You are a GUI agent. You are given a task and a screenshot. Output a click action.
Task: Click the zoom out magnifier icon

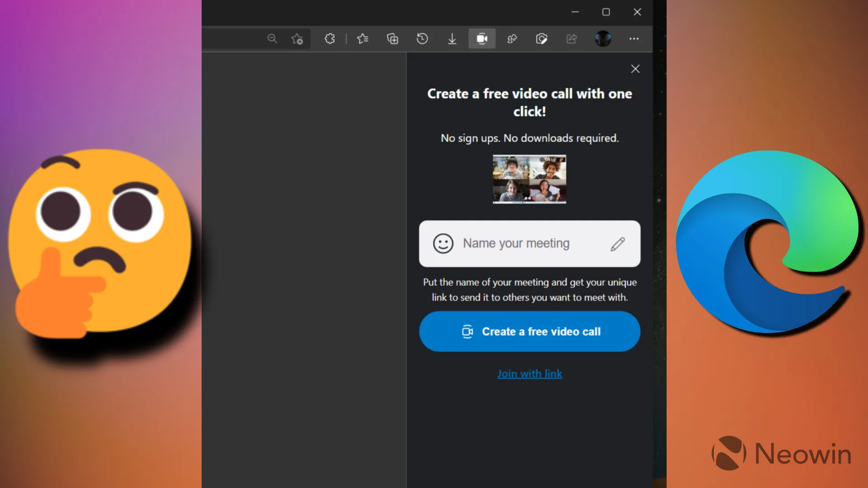point(272,38)
